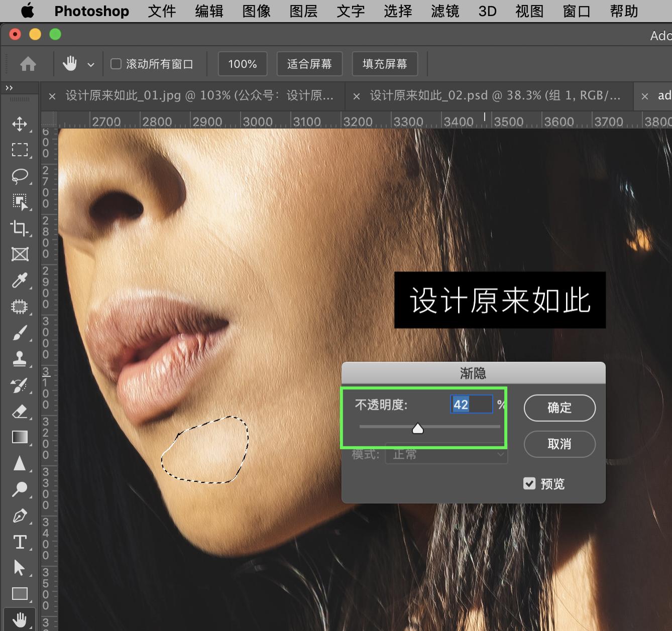Select the Eyedropper tool
Viewport: 672px width, 631px height.
pyautogui.click(x=20, y=281)
